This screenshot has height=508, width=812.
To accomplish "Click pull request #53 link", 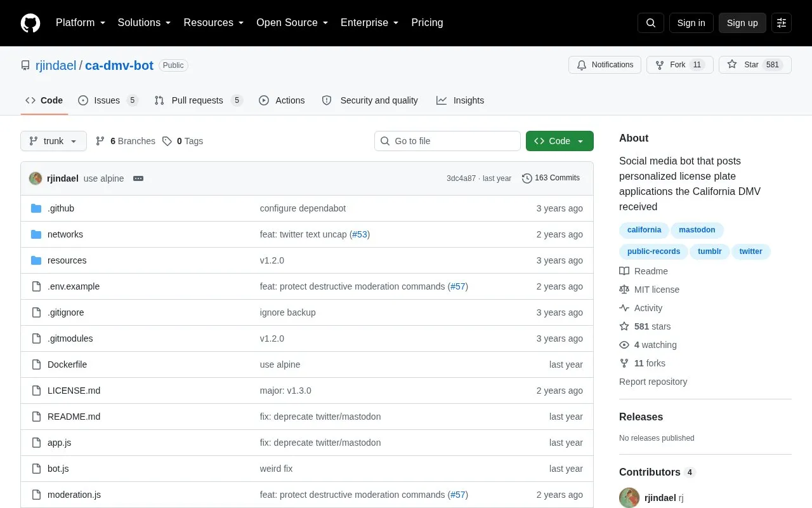I will (360, 234).
